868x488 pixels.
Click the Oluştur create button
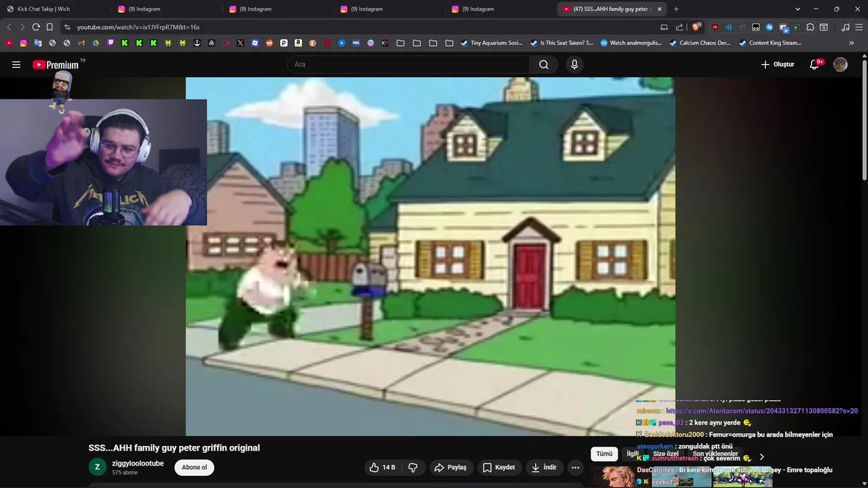(777, 64)
